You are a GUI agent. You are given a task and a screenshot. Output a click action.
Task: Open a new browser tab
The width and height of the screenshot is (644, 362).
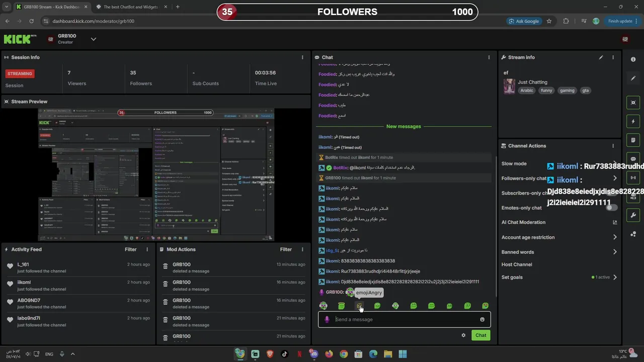click(177, 7)
